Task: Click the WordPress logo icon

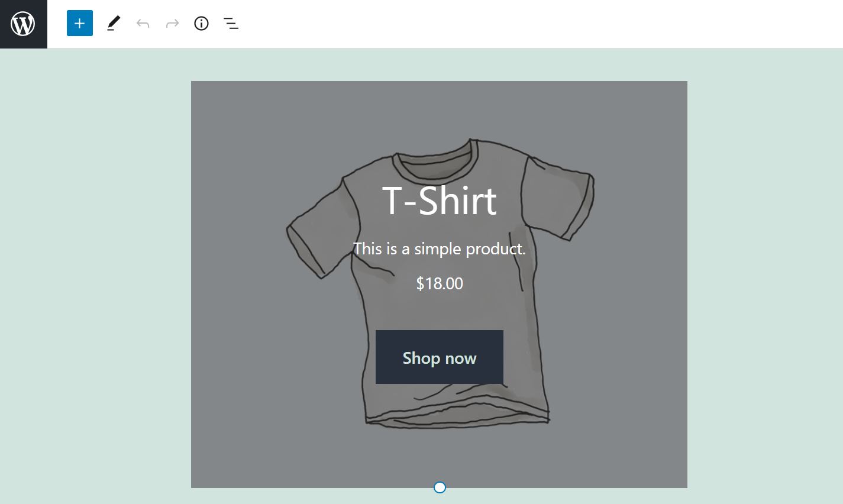Action: point(23,23)
